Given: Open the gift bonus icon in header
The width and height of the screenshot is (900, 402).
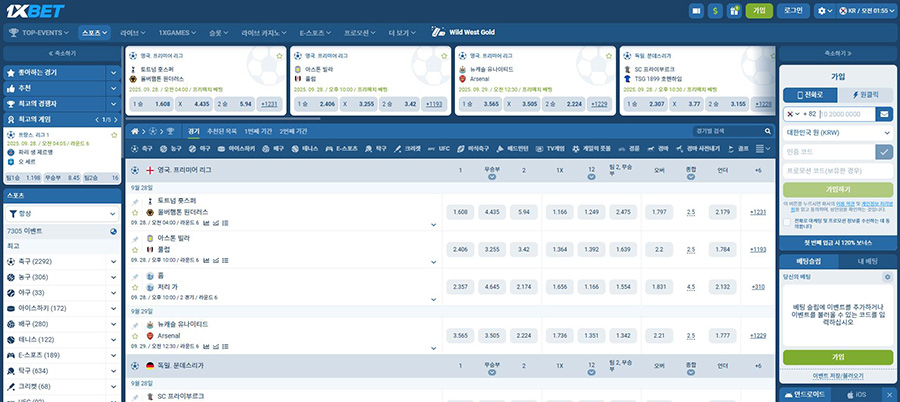Looking at the screenshot, I should click(734, 11).
